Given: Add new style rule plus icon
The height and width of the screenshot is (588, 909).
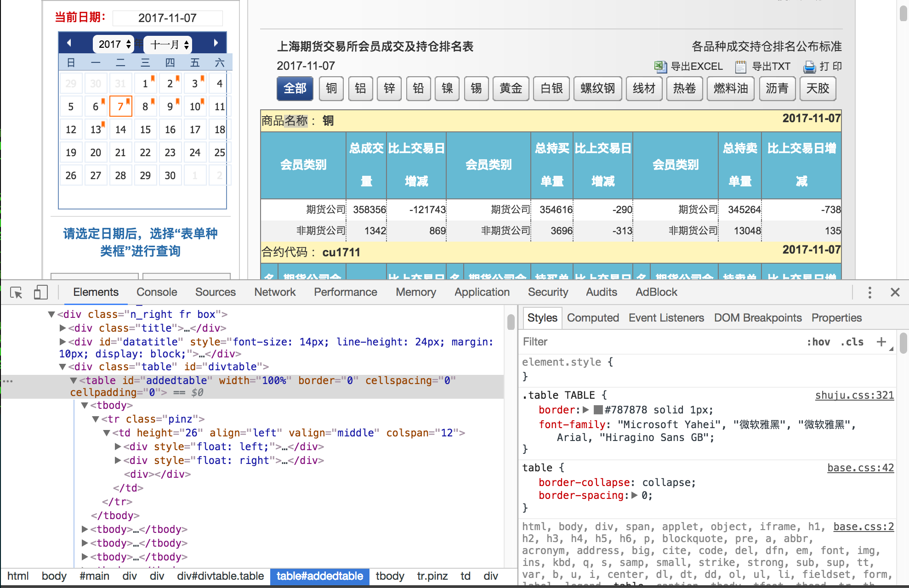Looking at the screenshot, I should pyautogui.click(x=881, y=342).
